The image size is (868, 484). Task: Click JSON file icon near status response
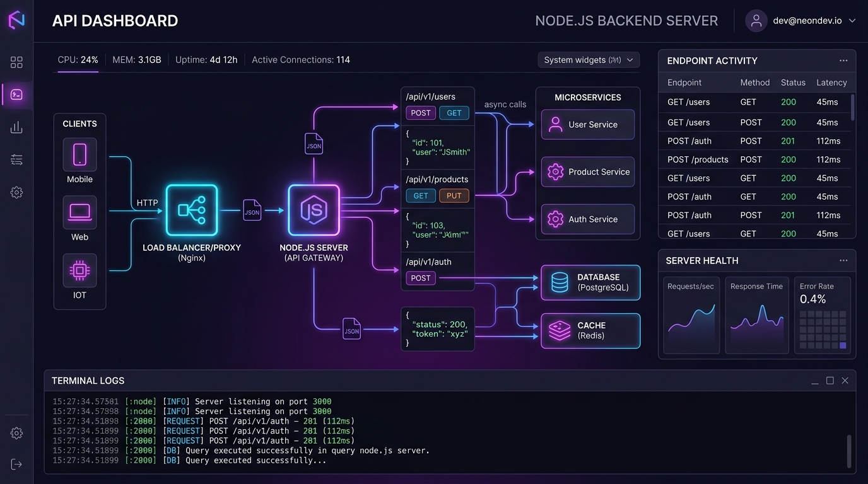[351, 329]
